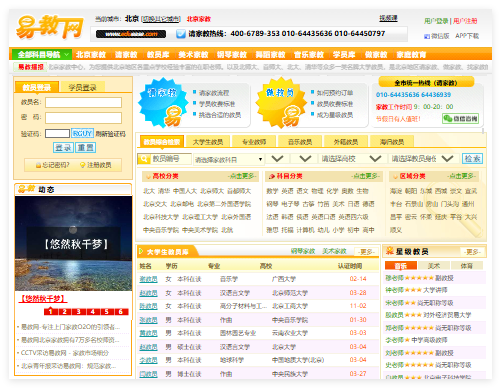Open 更多 in 星级教员 header
Viewport: 501px width, 388px height.
[472, 252]
